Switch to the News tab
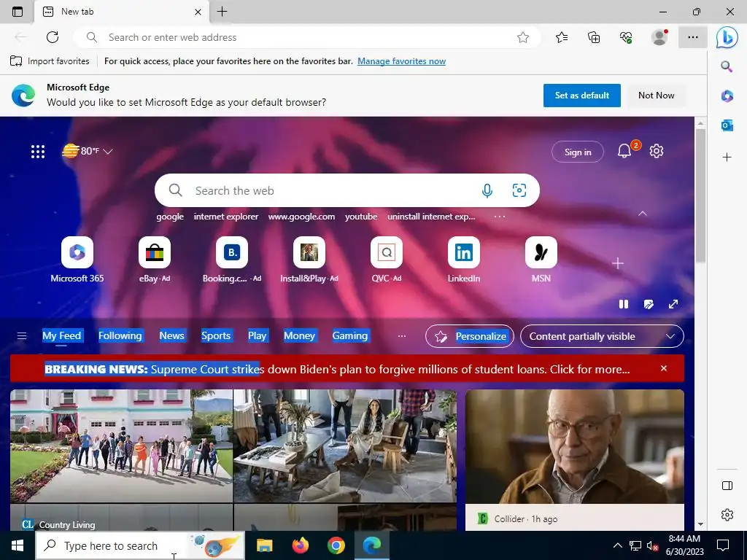Image resolution: width=747 pixels, height=560 pixels. [171, 335]
